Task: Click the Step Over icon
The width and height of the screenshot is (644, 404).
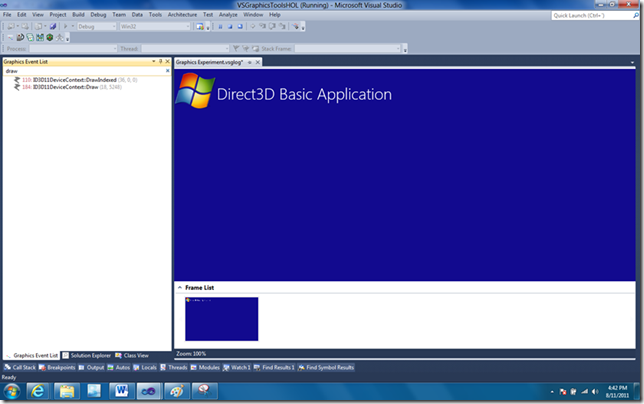Action: (x=272, y=26)
